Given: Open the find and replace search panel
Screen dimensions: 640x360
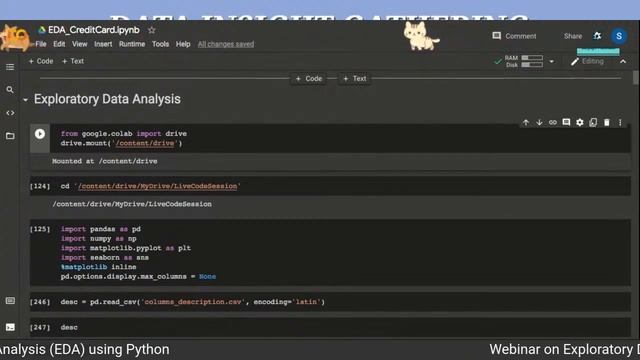Looking at the screenshot, I should 10,90.
